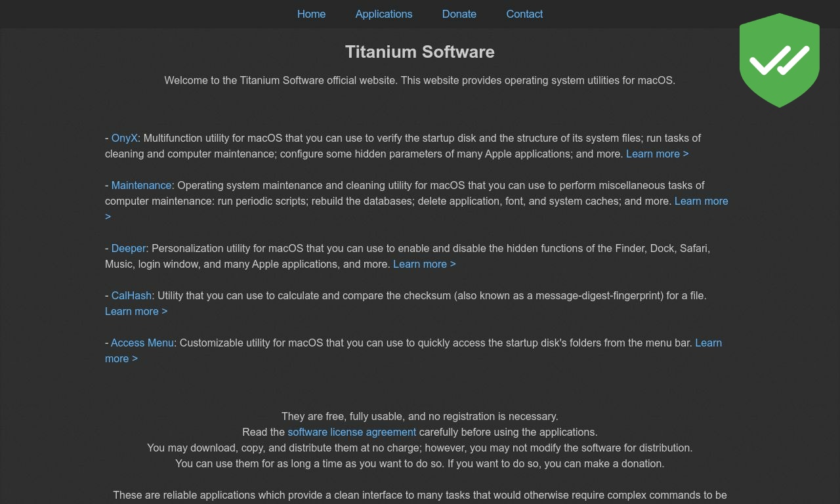Open the OnyX application link
This screenshot has width=840, height=504.
pos(125,138)
